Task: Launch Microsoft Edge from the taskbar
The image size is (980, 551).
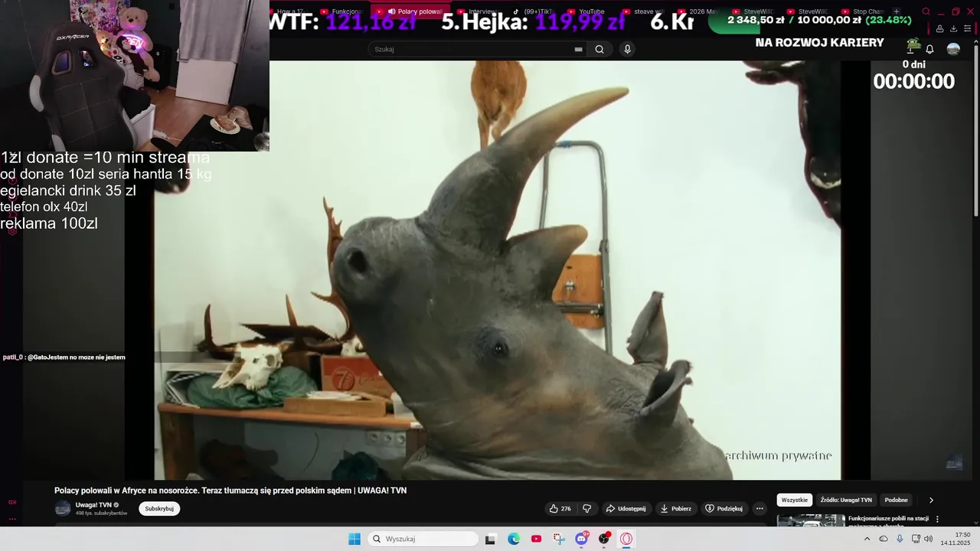Action: pos(514,539)
